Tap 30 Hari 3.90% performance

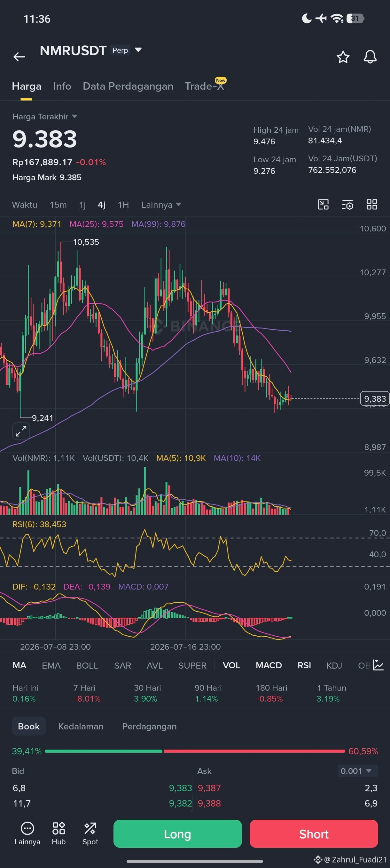tap(147, 693)
